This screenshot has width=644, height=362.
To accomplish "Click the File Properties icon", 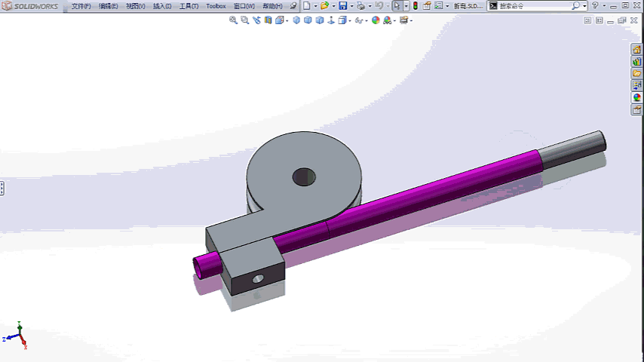I will click(427, 6).
